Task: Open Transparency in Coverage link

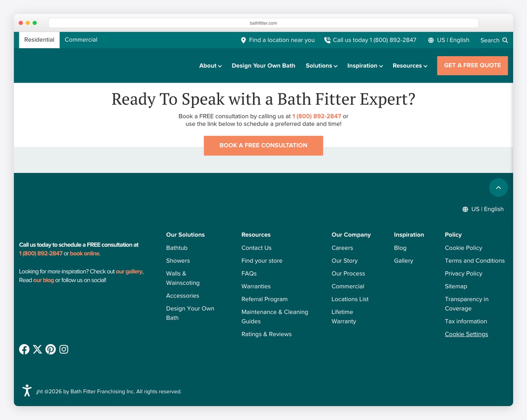Action: (467, 304)
